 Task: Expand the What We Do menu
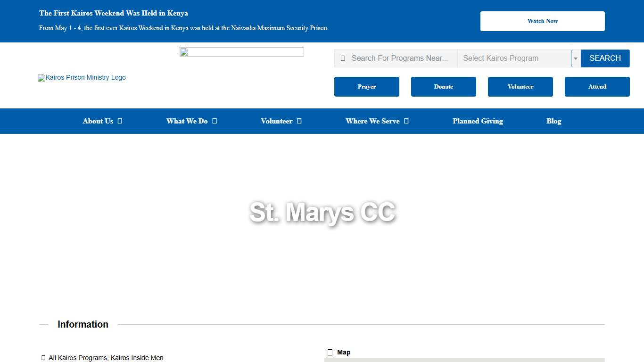coord(191,121)
